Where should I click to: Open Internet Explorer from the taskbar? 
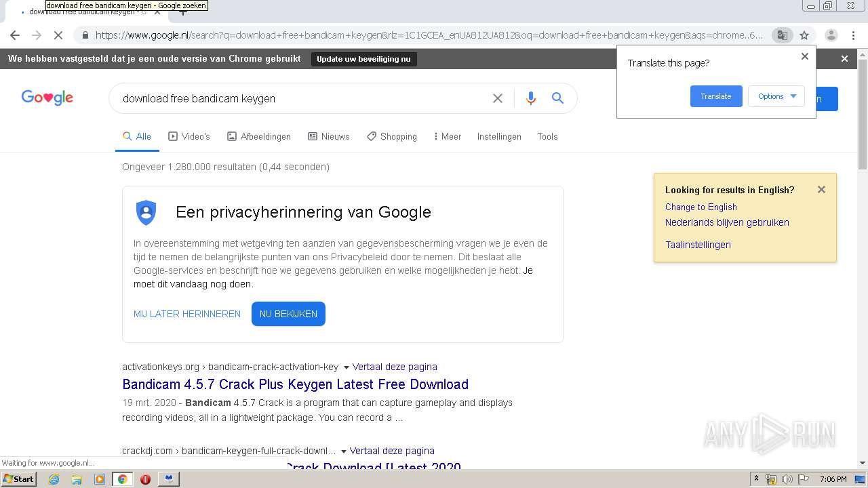(x=54, y=479)
